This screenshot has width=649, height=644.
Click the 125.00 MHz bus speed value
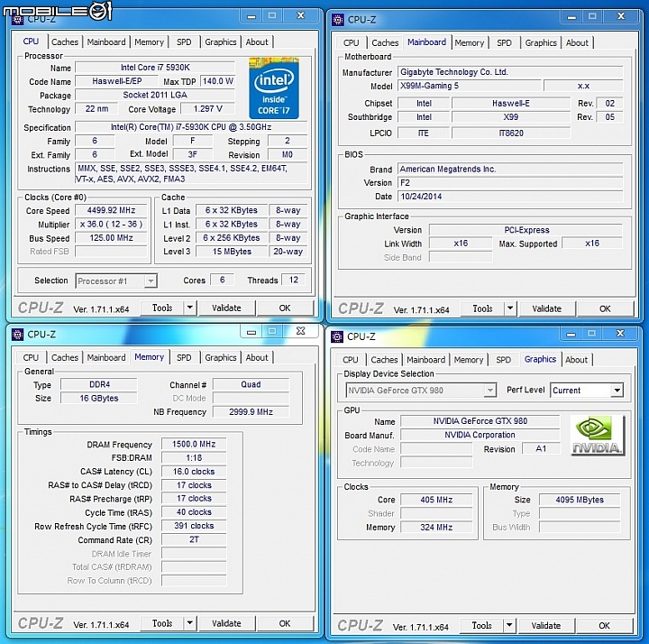point(111,238)
